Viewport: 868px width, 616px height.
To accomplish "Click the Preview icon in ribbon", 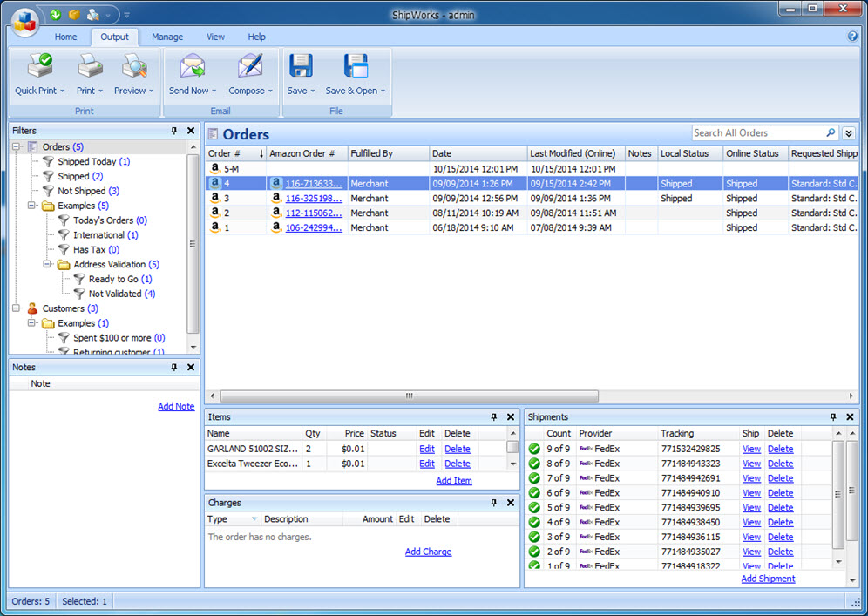I will (134, 66).
